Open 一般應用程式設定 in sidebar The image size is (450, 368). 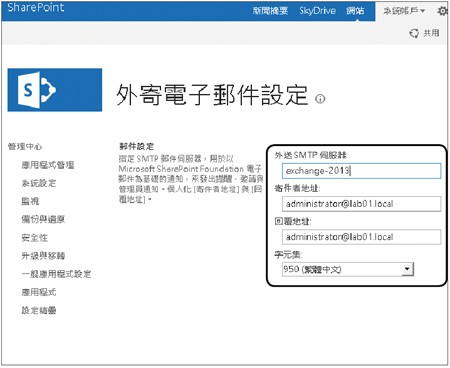tap(56, 274)
